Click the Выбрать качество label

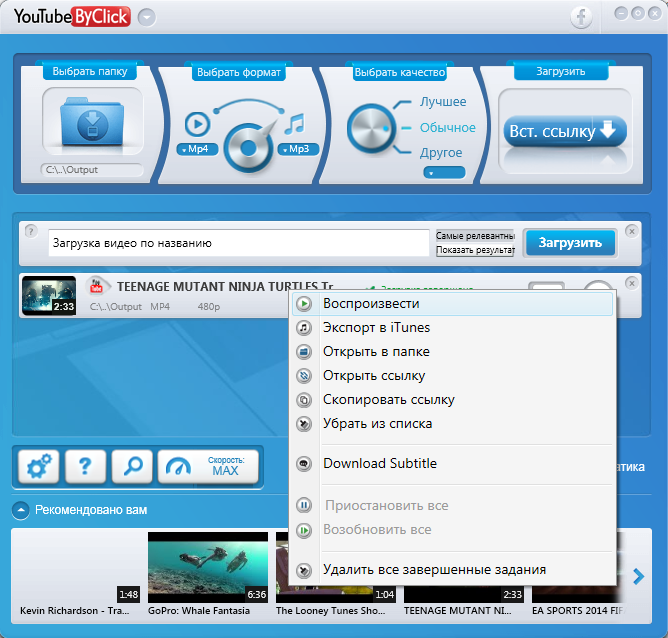[400, 72]
